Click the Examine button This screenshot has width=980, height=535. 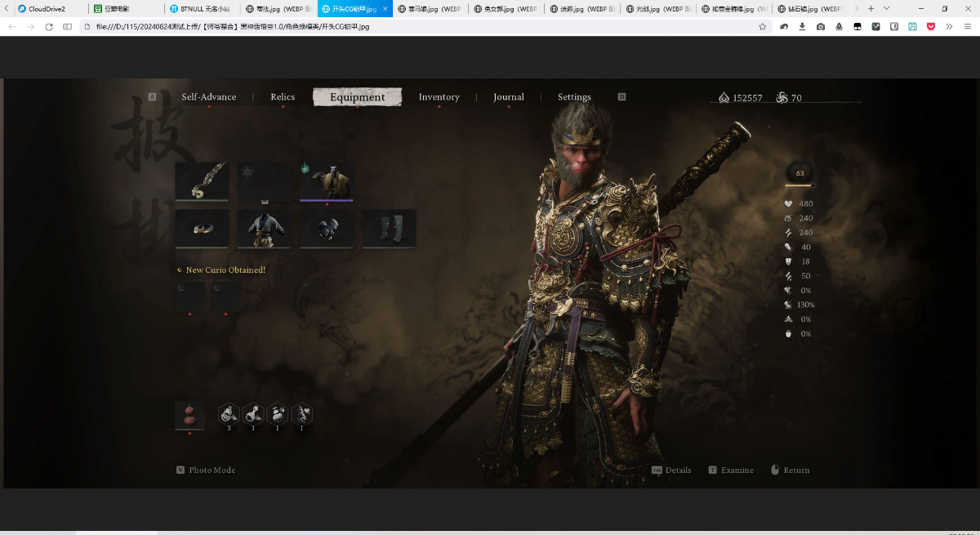pyautogui.click(x=737, y=470)
